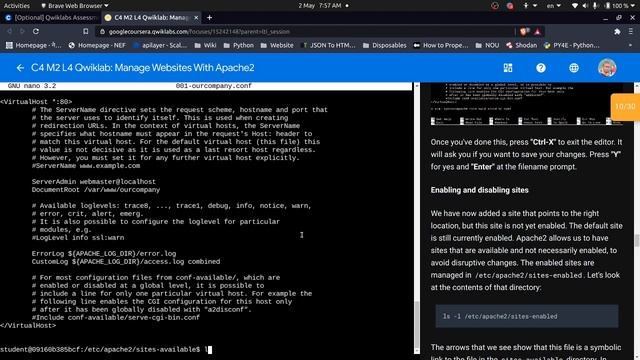Viewport: 640px width, 360px height.
Task: Click the Enabling and disabling sites heading
Action: 480,190
